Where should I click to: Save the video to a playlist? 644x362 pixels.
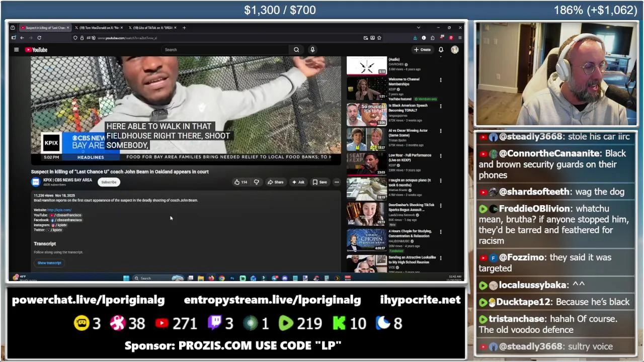point(320,182)
